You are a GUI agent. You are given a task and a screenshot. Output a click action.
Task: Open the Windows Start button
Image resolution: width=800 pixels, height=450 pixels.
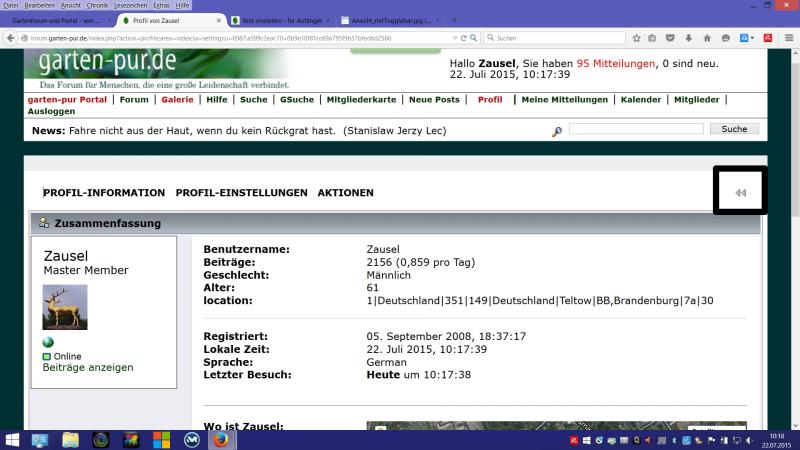point(13,439)
